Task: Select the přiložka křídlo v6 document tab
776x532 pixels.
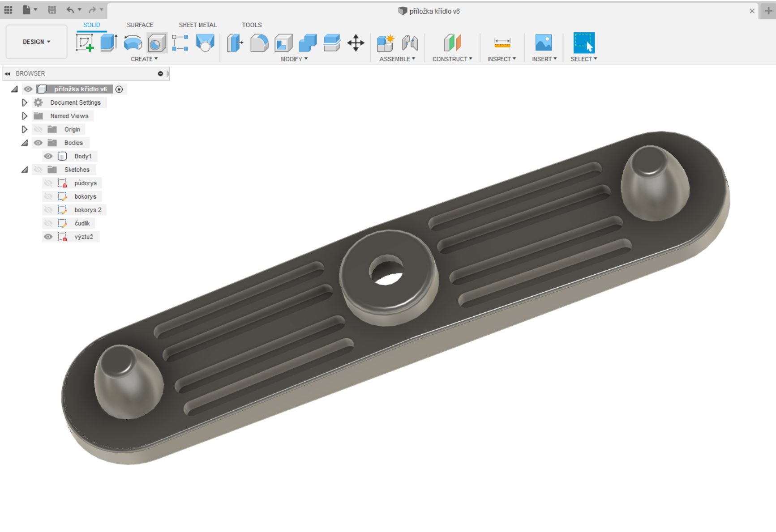Action: (429, 11)
